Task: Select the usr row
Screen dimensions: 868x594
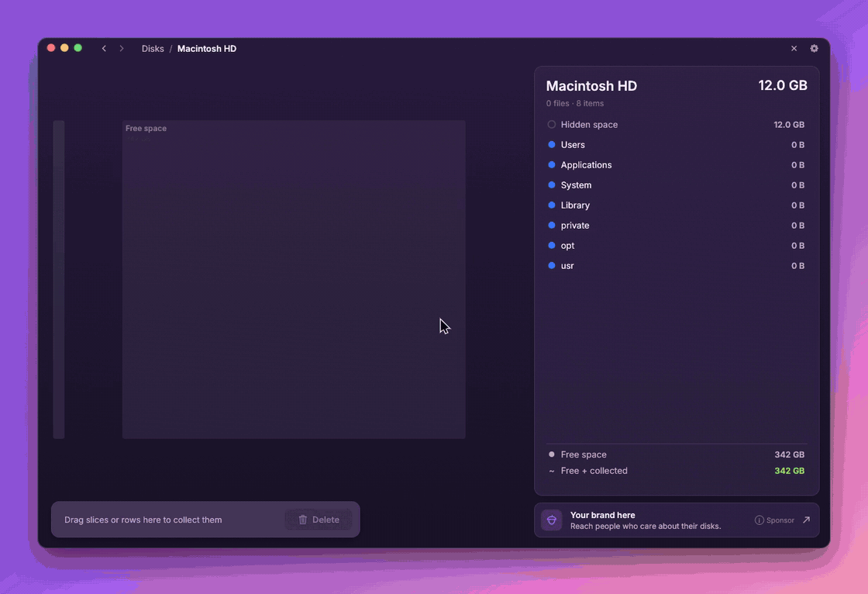Action: [676, 266]
